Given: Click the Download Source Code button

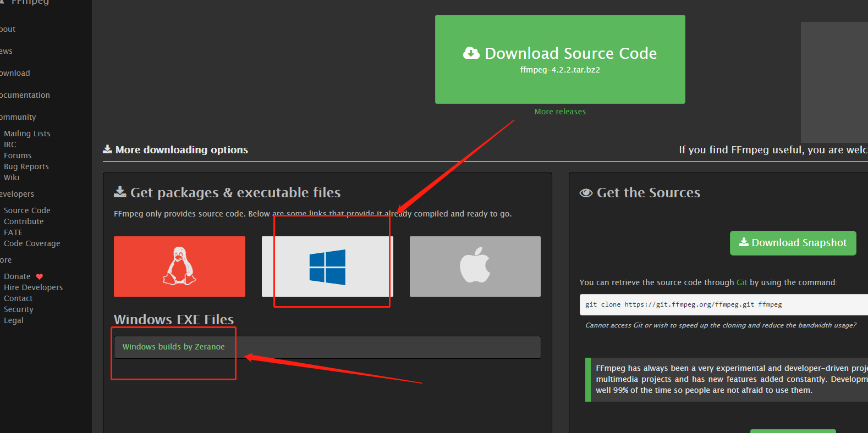Looking at the screenshot, I should [560, 59].
